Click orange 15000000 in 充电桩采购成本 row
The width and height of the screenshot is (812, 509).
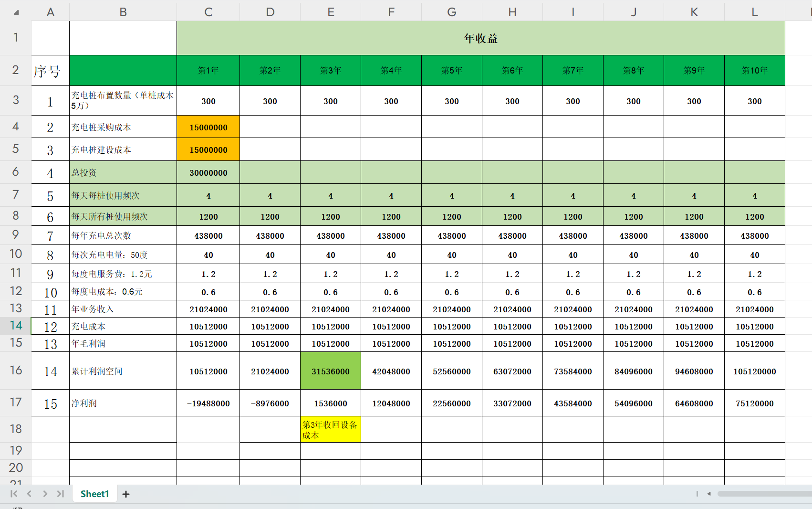[x=208, y=127]
